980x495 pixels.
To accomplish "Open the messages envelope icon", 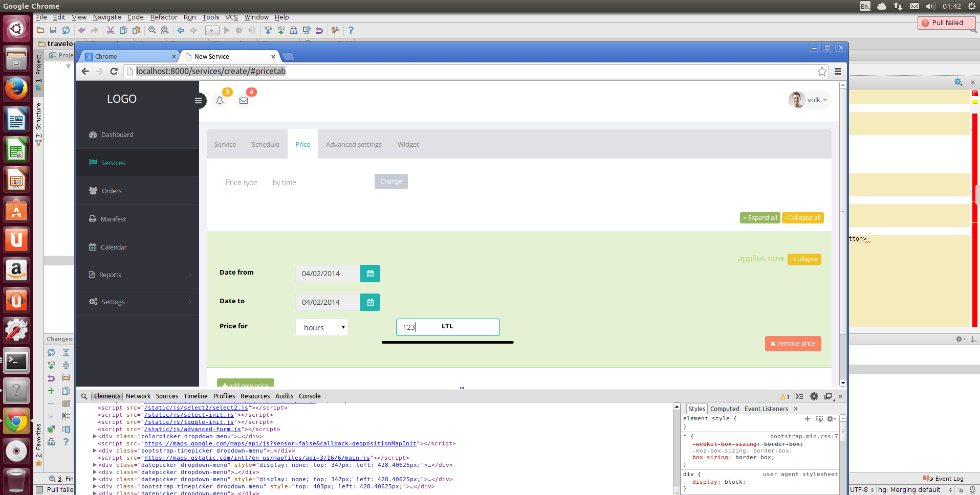I will 244,100.
